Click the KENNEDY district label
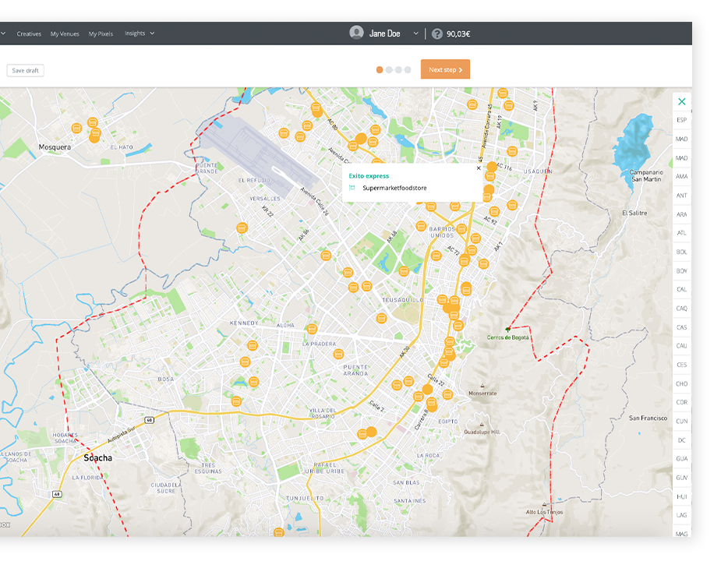The height and width of the screenshot is (586, 728). 244,323
